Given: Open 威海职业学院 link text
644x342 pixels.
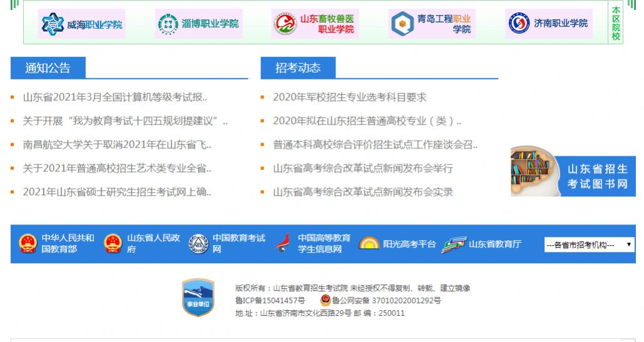Looking at the screenshot, I should (95, 24).
